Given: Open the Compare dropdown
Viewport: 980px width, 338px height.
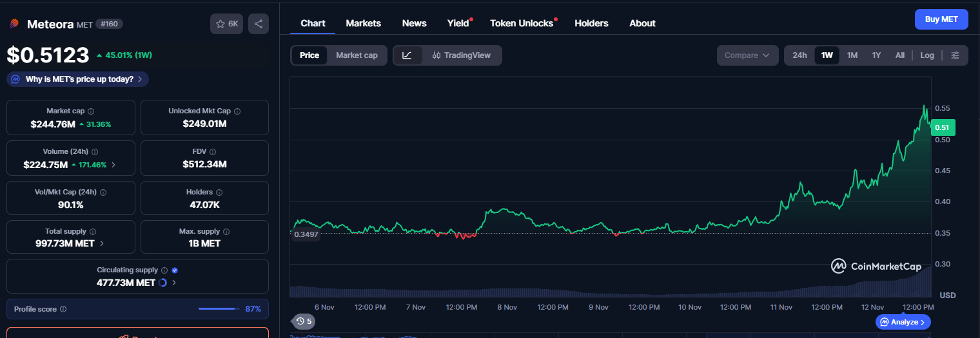Looking at the screenshot, I should pos(747,55).
